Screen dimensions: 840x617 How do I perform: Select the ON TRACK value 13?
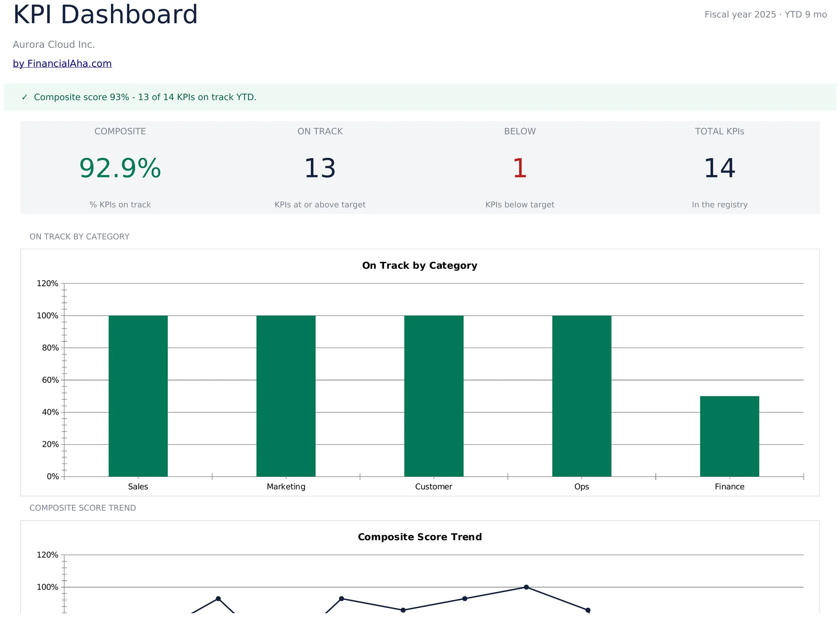pos(320,168)
